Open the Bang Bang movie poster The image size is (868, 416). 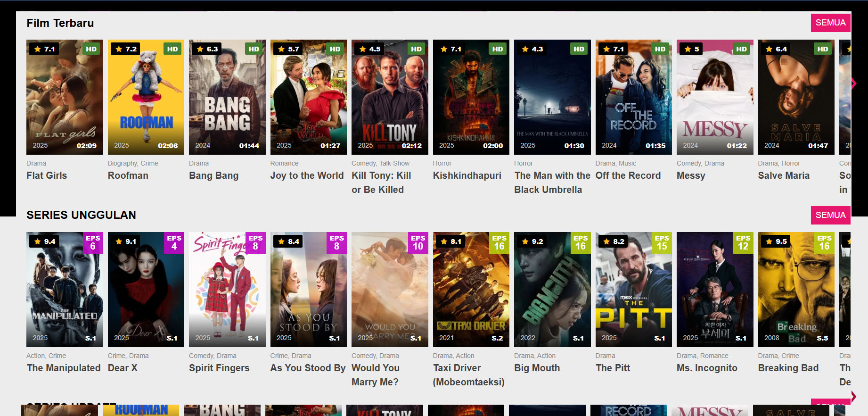pos(227,97)
